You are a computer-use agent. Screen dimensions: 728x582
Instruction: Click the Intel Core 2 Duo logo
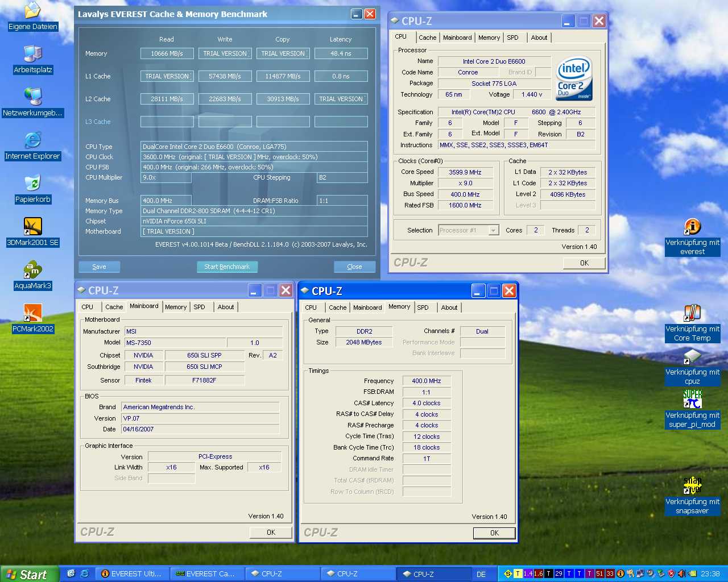[x=574, y=78]
